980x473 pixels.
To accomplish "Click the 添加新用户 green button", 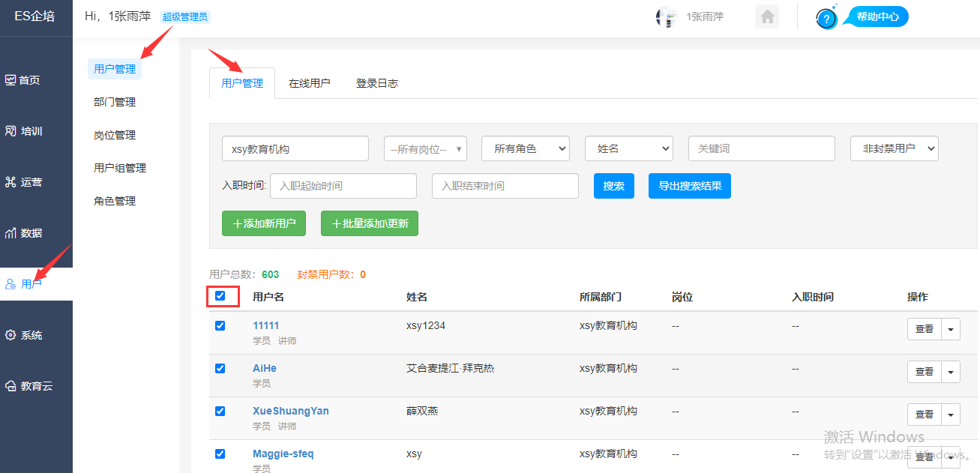I will coord(264,223).
